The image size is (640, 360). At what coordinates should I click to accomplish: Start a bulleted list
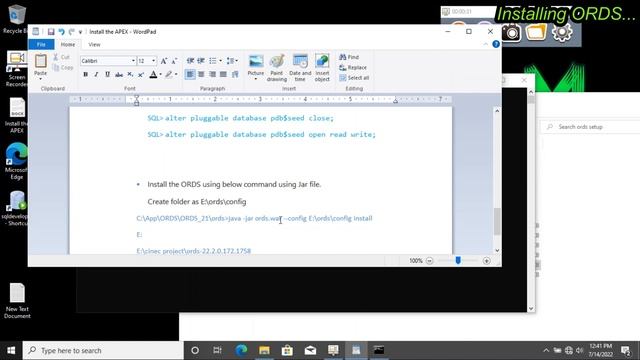pyautogui.click(x=213, y=61)
